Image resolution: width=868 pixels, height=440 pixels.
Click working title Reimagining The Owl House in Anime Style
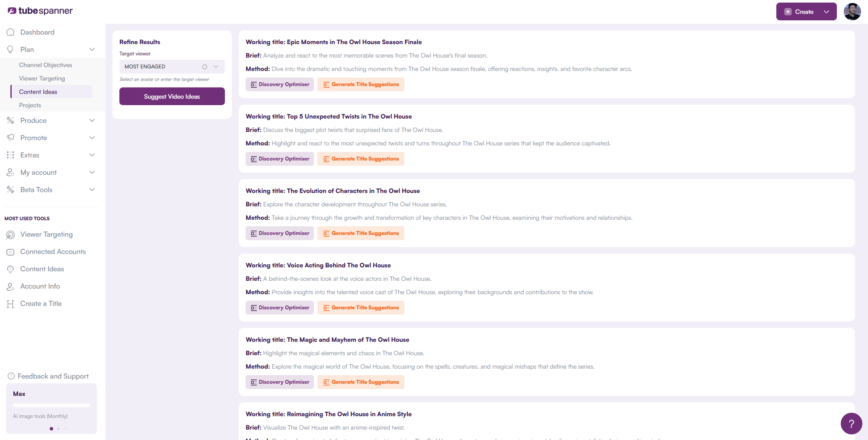[329, 414]
